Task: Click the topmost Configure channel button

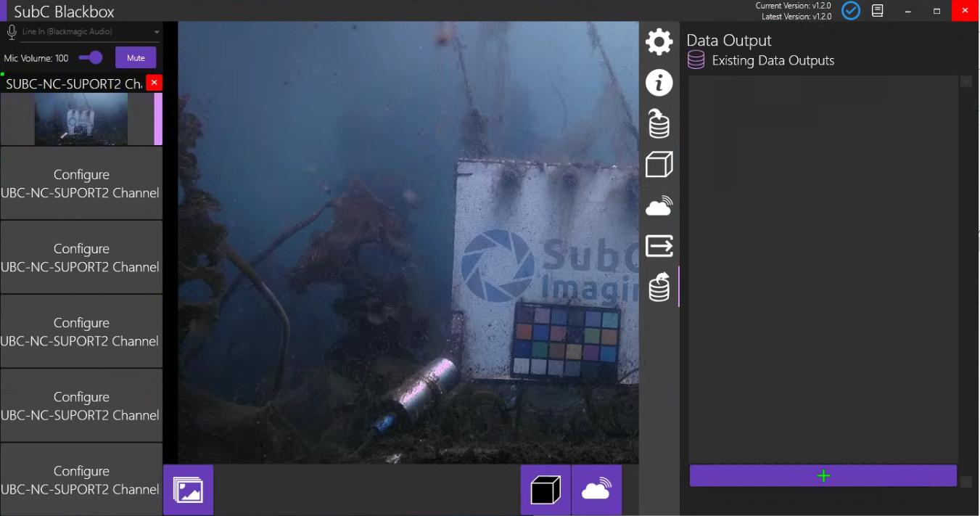Action: coord(81,184)
